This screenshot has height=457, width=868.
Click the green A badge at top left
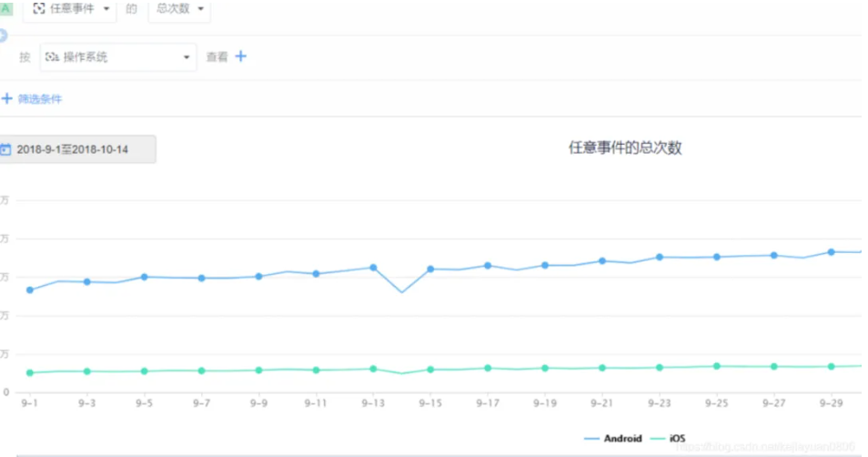[x=6, y=7]
